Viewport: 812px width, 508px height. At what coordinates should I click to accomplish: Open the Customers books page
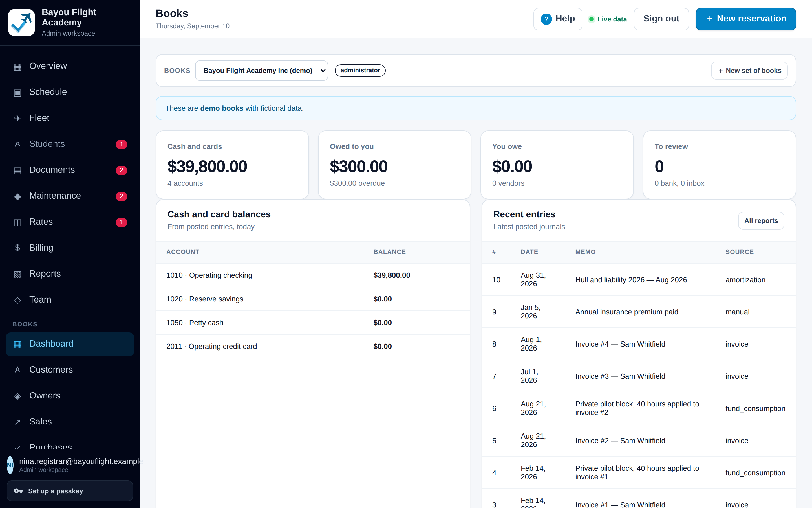click(70, 370)
